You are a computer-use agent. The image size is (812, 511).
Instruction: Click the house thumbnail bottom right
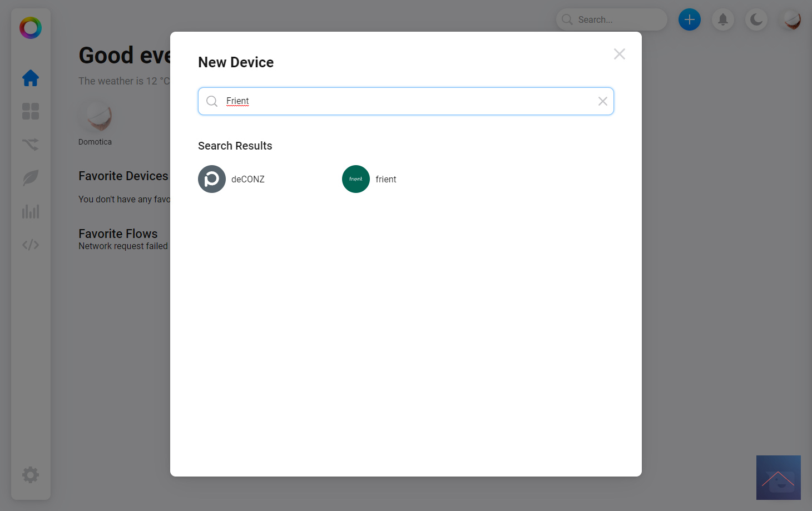(779, 478)
